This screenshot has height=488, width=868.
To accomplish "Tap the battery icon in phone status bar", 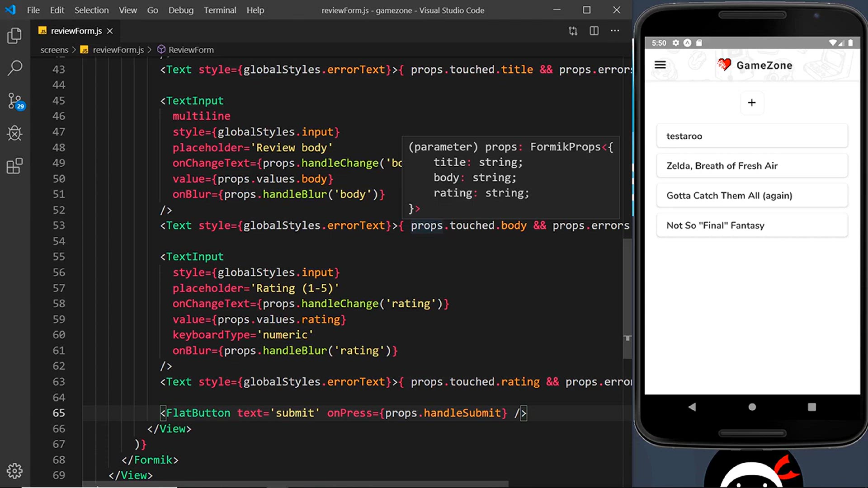I will [850, 43].
